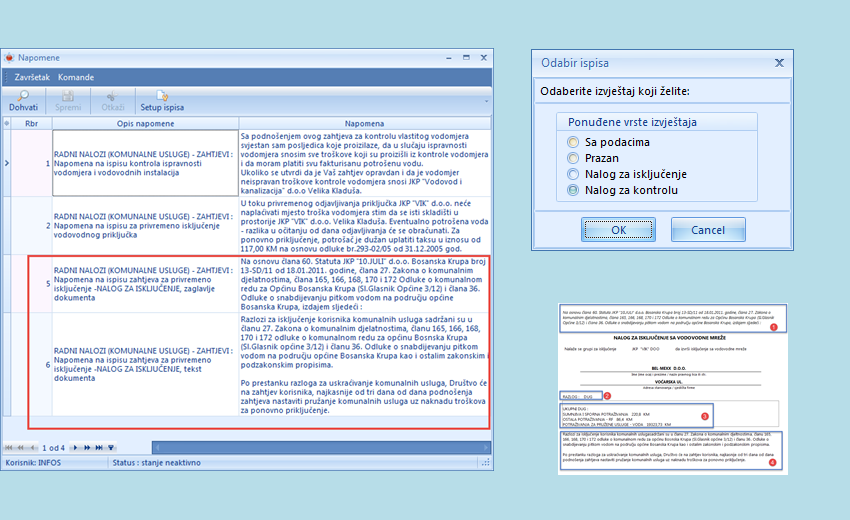
Task: Select row 2 description about privremeno isključenje priključka
Action: (145, 226)
